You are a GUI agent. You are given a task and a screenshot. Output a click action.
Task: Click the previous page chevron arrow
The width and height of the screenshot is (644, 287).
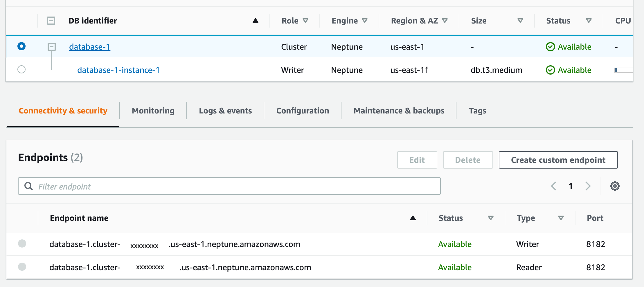(553, 186)
